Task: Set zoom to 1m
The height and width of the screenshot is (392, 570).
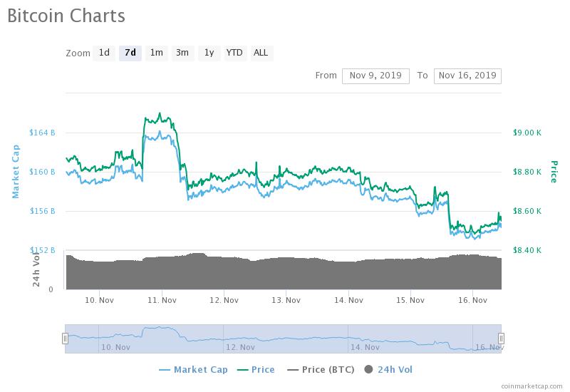Action: [156, 53]
